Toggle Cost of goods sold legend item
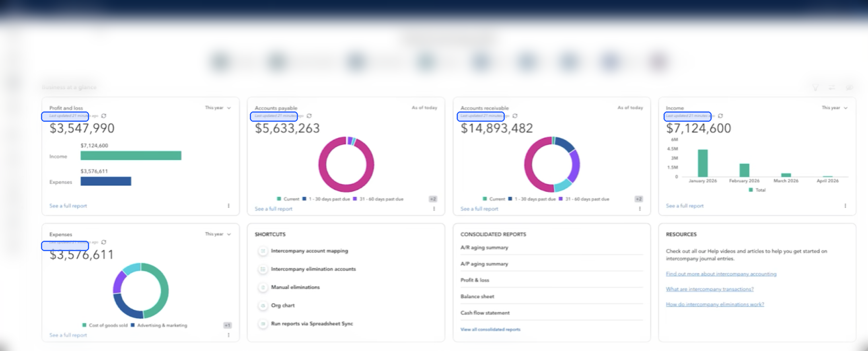This screenshot has height=351, width=868. click(x=105, y=325)
